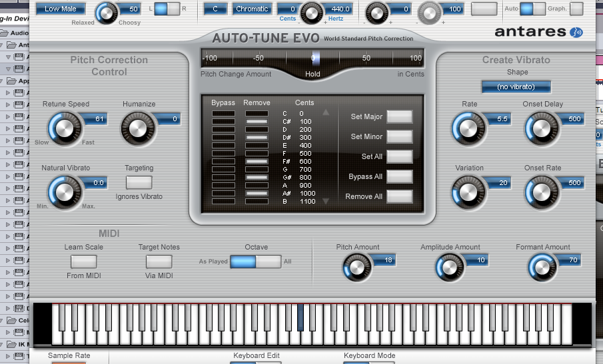Open the Chromatic scale dropdown

click(x=252, y=9)
